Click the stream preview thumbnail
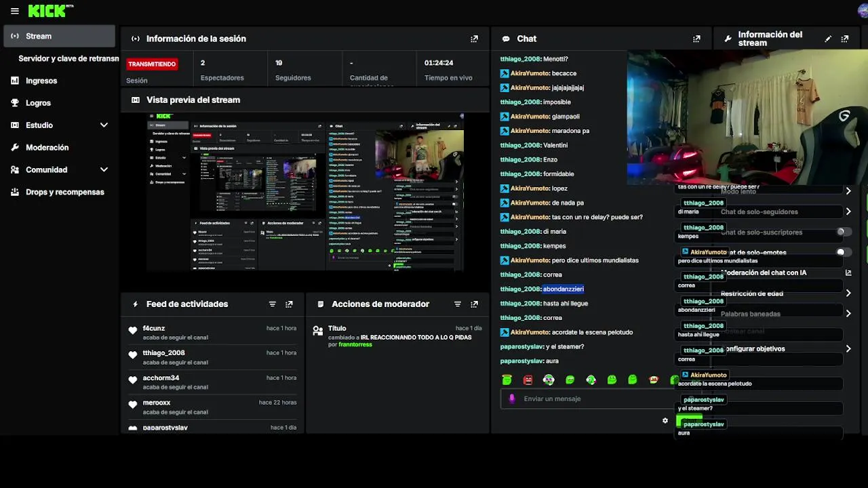This screenshot has height=488, width=868. click(305, 192)
